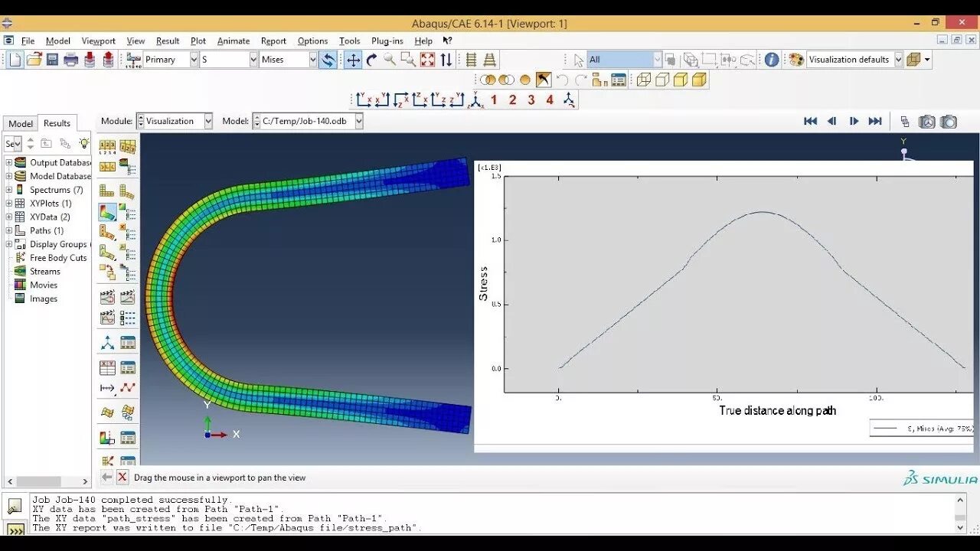Open the XY data manager icon
980x551 pixels.
128,368
